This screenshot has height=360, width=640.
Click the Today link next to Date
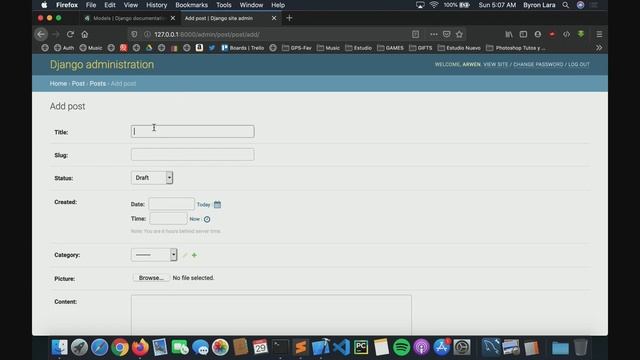tap(203, 204)
